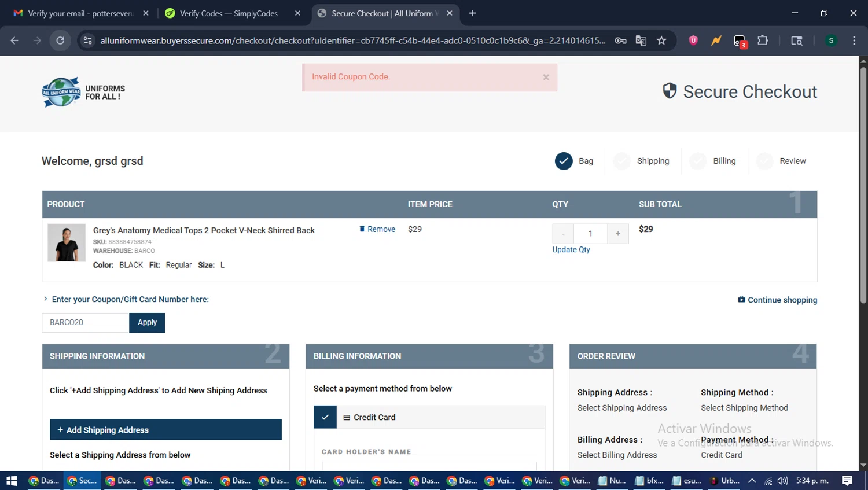
Task: Increase quantity with the plus button
Action: click(618, 234)
